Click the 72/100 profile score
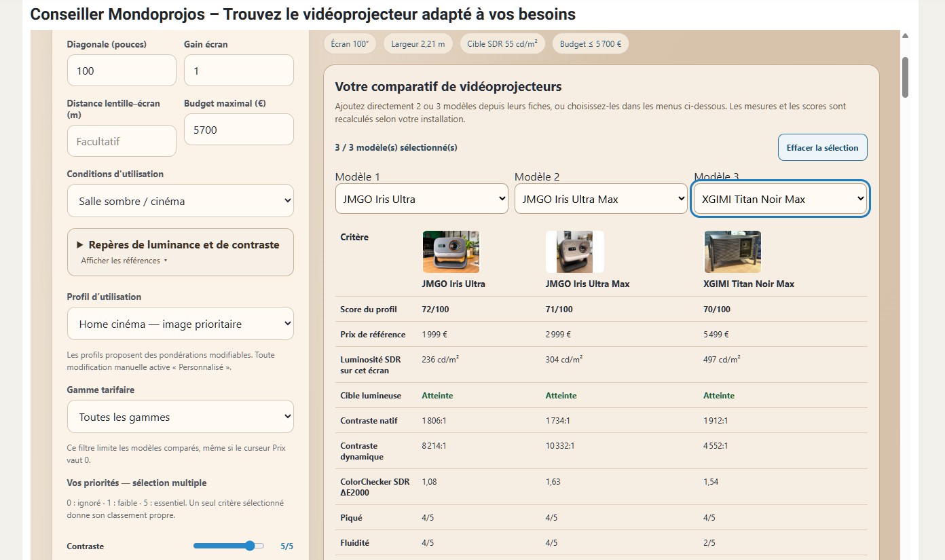 (x=435, y=310)
